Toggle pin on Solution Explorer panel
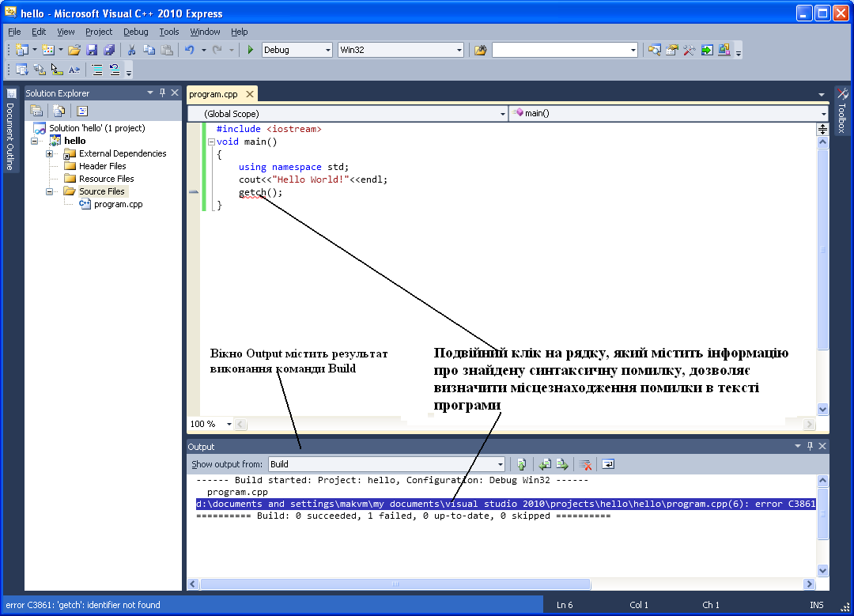The width and height of the screenshot is (854, 616). coord(162,93)
